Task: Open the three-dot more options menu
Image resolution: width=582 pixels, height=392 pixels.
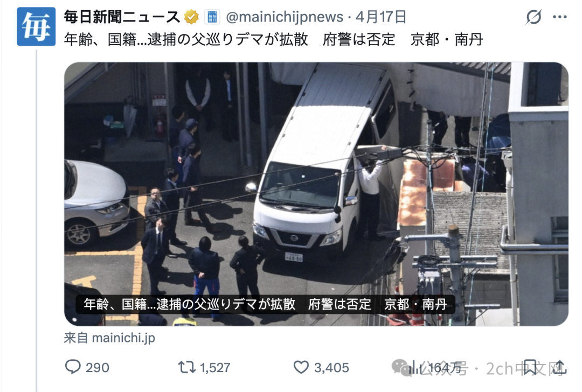Action: [560, 17]
